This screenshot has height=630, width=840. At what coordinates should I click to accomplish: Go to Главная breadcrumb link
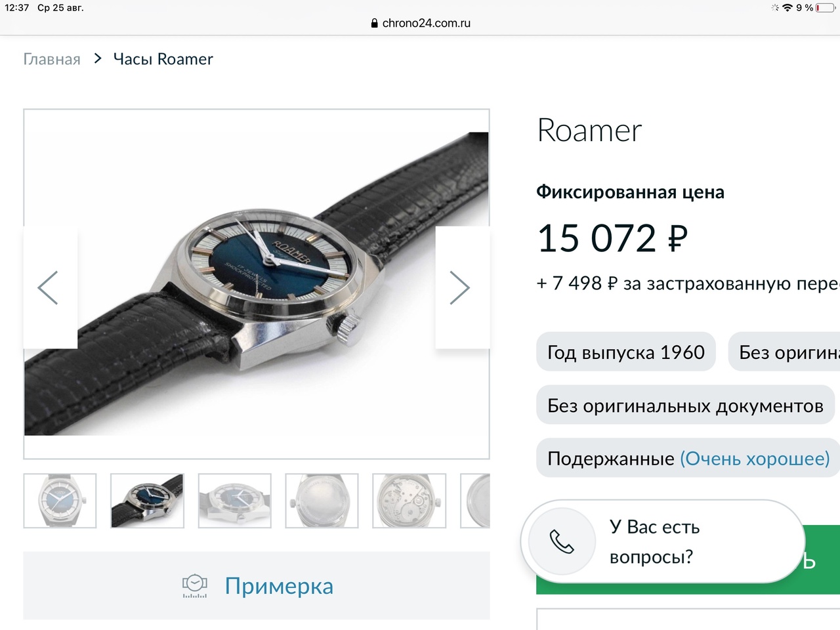point(52,59)
